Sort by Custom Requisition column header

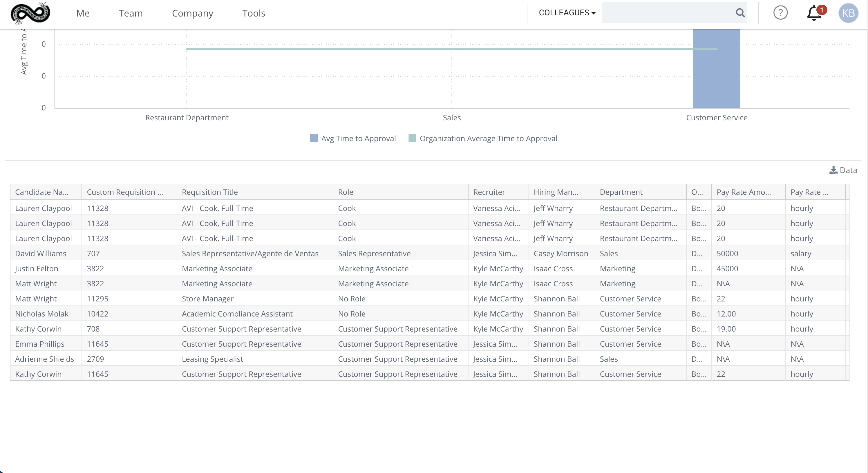click(x=129, y=192)
